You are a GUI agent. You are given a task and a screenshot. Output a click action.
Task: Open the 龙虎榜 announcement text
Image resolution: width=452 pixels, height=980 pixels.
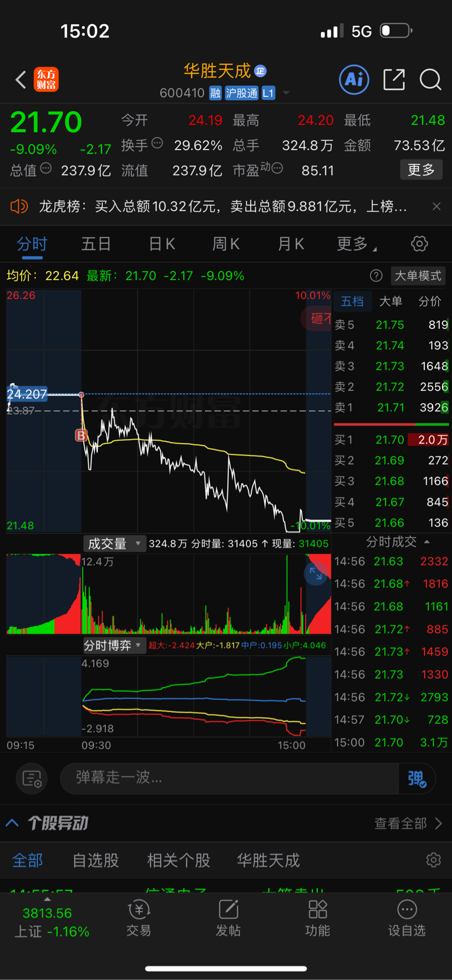pyautogui.click(x=223, y=206)
